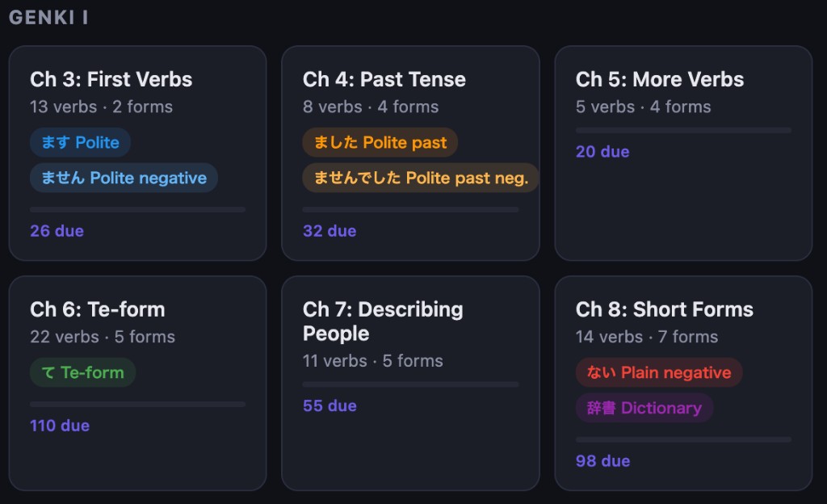Screen dimensions: 827x504
Task: Toggle the ない Plain negative tag
Action: 658,372
